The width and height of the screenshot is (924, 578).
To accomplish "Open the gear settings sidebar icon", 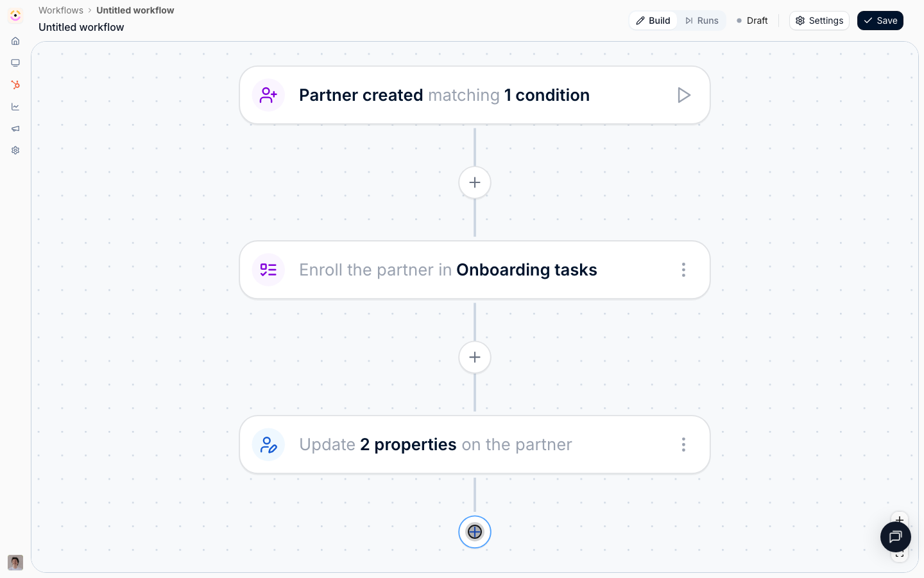I will (15, 150).
